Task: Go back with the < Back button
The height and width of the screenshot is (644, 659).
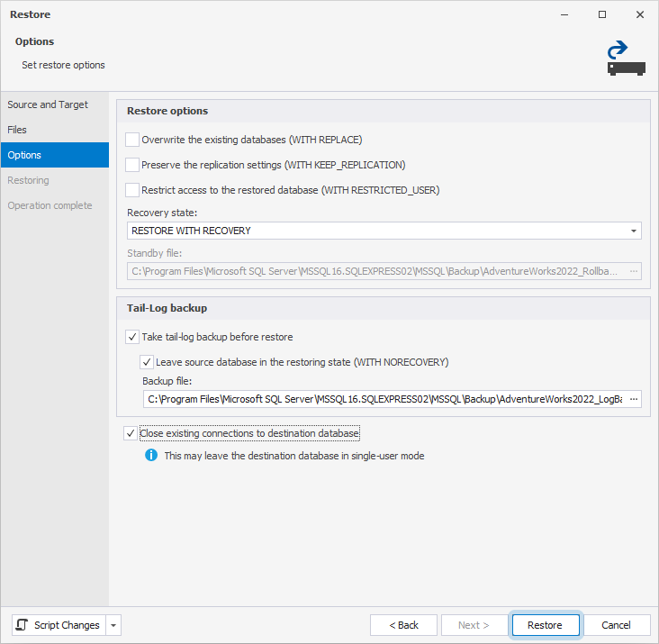Action: (x=403, y=625)
